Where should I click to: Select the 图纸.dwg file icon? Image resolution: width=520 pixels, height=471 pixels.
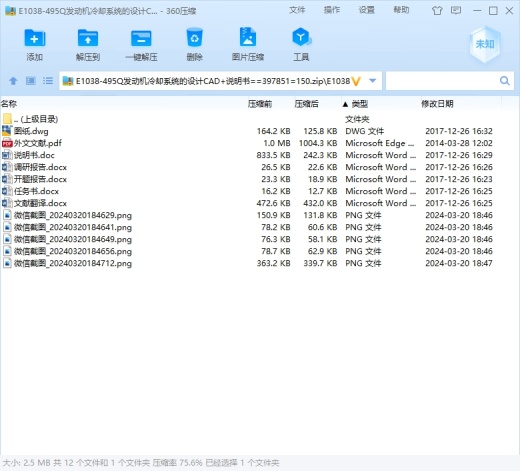pos(7,131)
